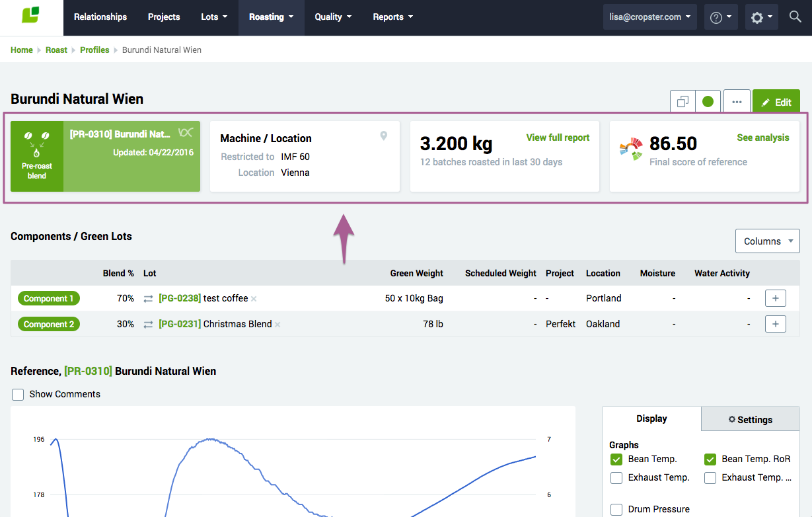The image size is (812, 517).
Task: Click the Project column header
Action: [x=560, y=273]
